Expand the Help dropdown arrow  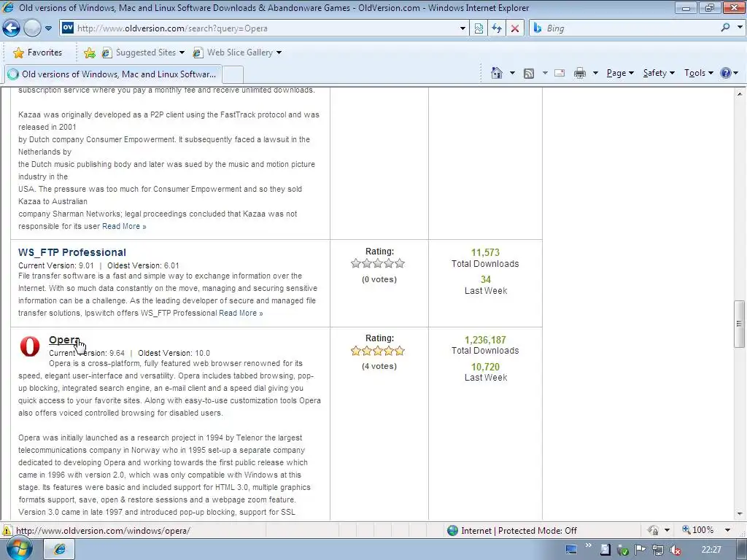736,73
